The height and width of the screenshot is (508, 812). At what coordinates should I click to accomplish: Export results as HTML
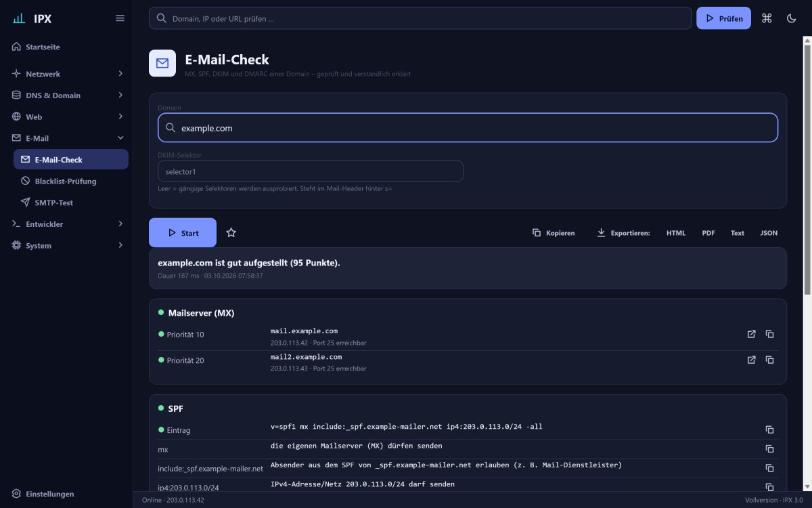coord(676,233)
